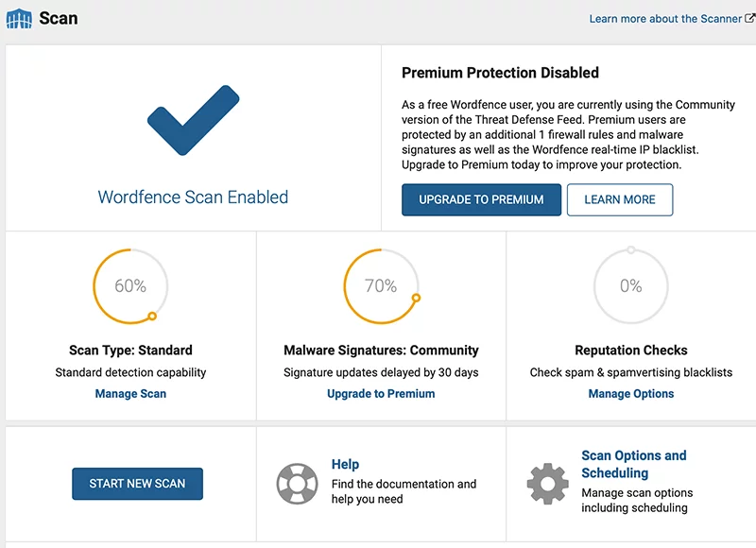Screen dimensions: 756x548
Task: Click the 60% Scan Type progress circle
Action: tap(130, 286)
